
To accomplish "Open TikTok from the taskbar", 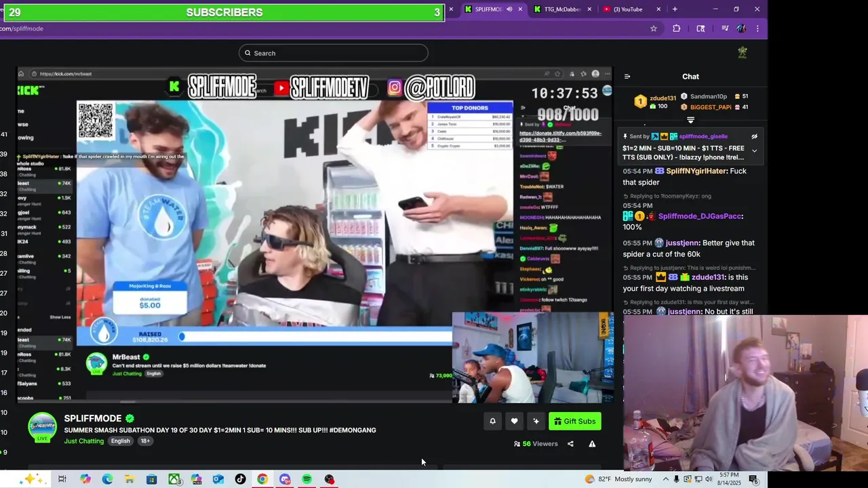I will coord(240,479).
